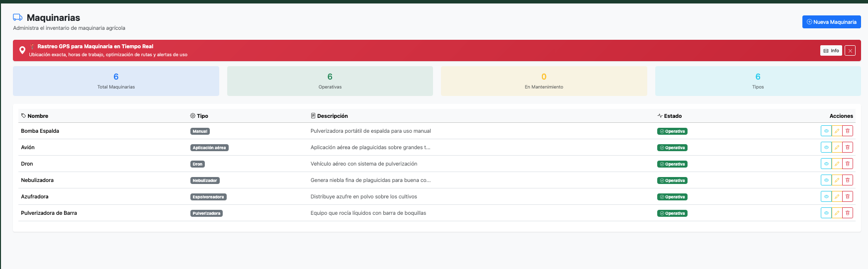Screen dimensions: 868x269
Task: Open view eye icon for Dron
Action: pyautogui.click(x=826, y=164)
